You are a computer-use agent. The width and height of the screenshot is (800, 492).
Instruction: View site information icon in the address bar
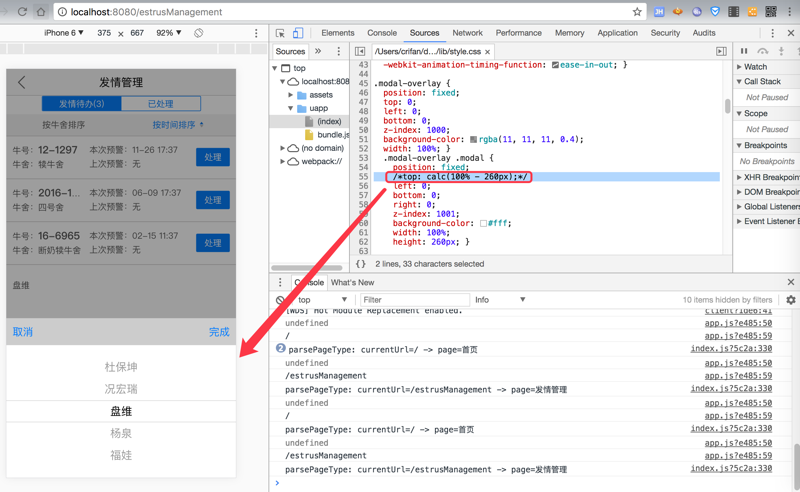[x=62, y=12]
